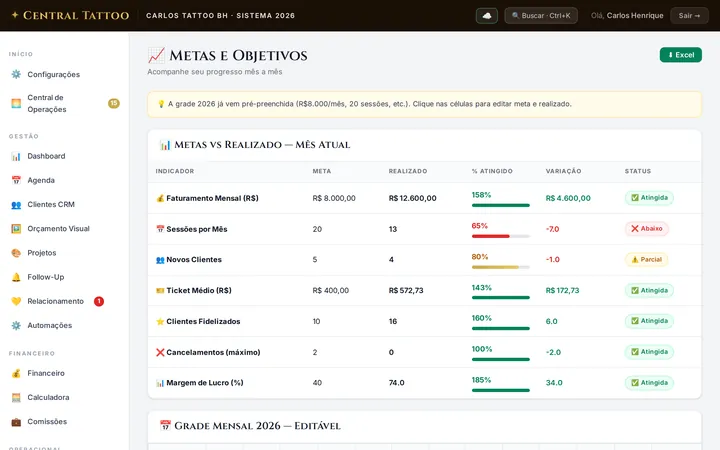Click Atingida badge in Faturamento Mensal row

(x=649, y=198)
